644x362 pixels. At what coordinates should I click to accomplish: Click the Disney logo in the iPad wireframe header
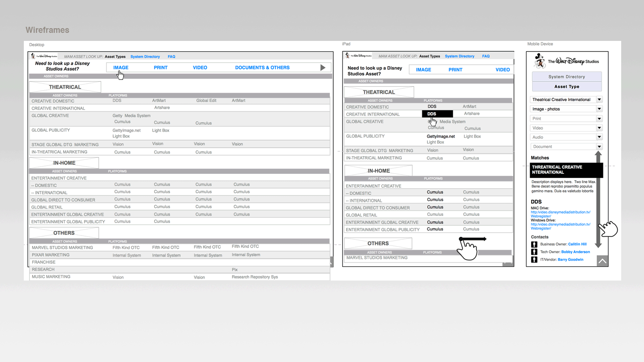(x=359, y=56)
